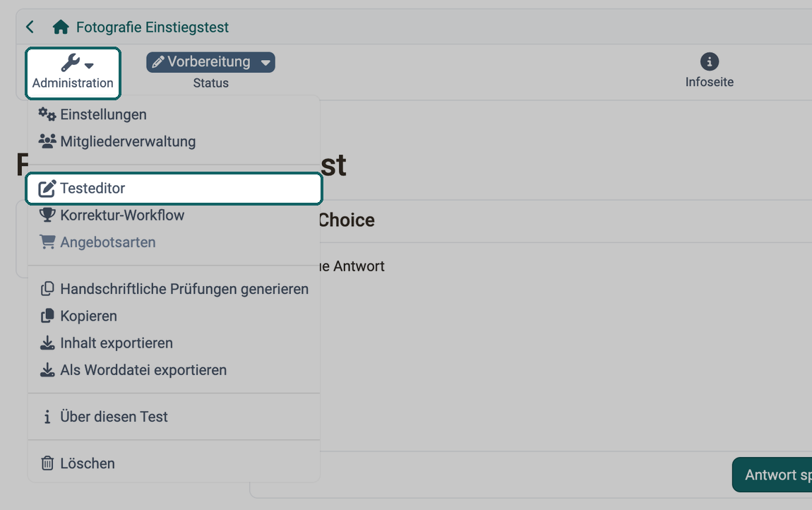
Task: Click the trash icon beside Löschen
Action: [47, 463]
